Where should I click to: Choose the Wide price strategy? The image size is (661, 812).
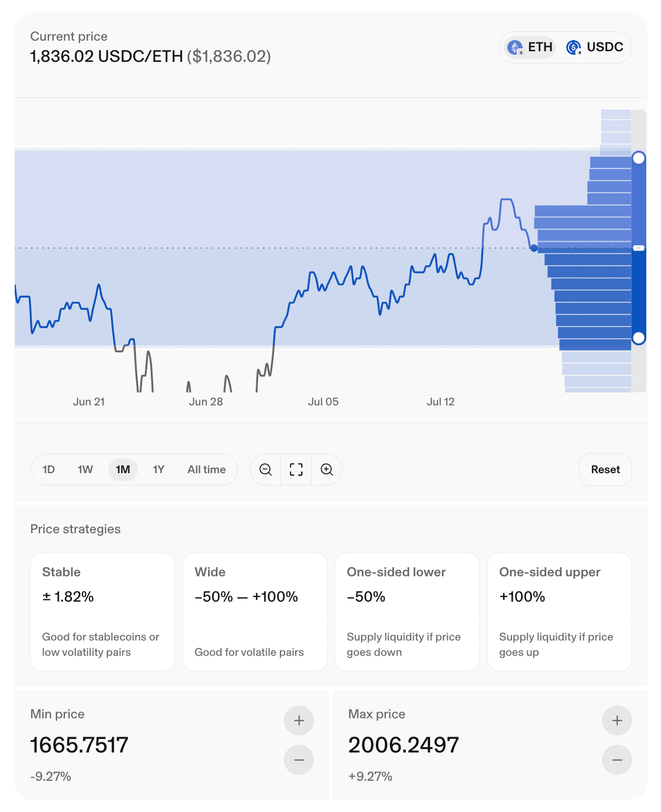pyautogui.click(x=255, y=612)
